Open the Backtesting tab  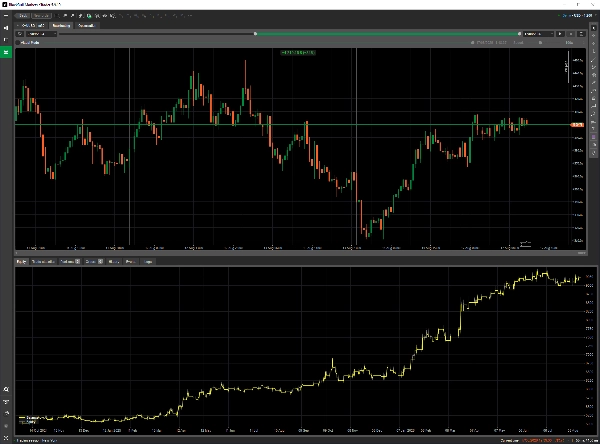tap(61, 25)
